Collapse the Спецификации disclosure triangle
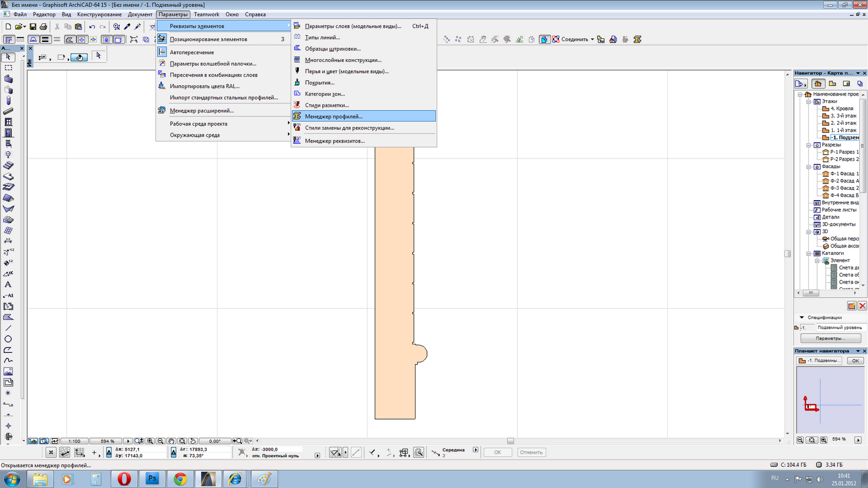The width and height of the screenshot is (868, 488). click(802, 318)
